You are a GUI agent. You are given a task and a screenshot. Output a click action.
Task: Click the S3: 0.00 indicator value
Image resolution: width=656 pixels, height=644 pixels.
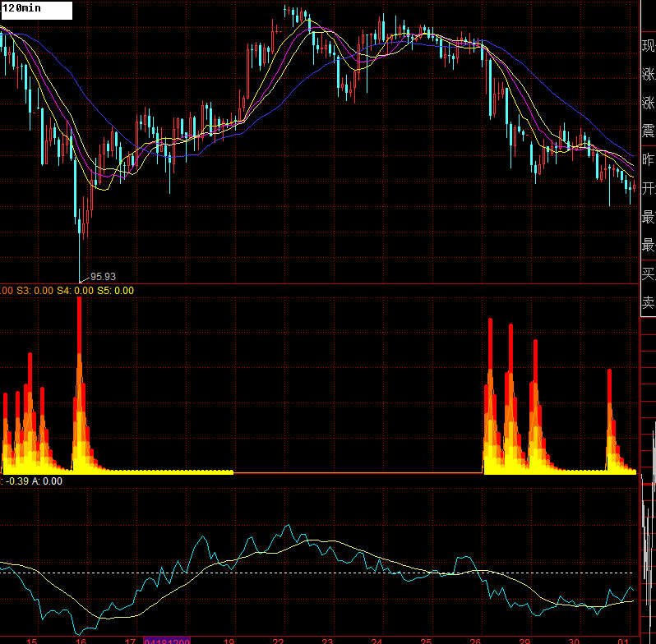coord(35,290)
